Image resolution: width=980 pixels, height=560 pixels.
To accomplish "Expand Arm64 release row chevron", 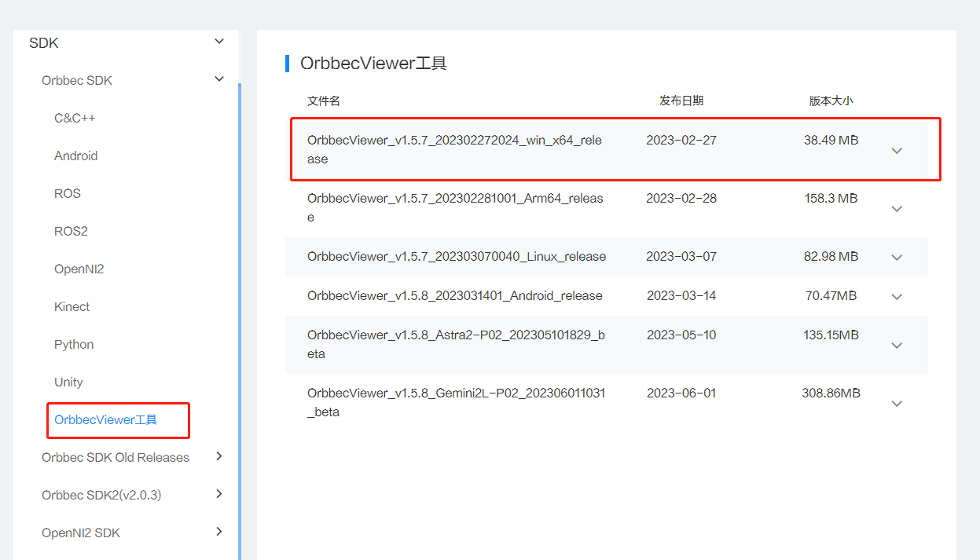I will tap(897, 208).
